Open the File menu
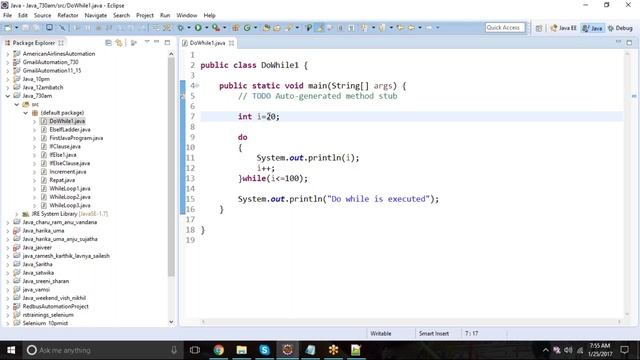Image resolution: width=640 pixels, height=360 pixels. coord(7,15)
